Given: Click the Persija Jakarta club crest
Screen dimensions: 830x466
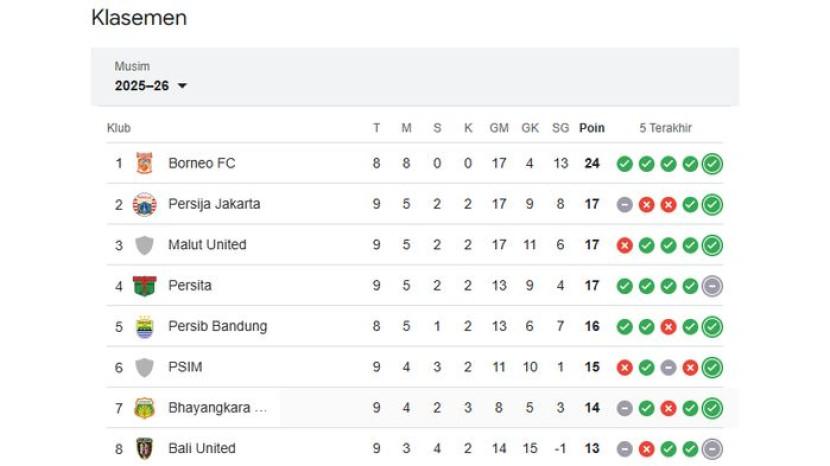Looking at the screenshot, I should point(145,204).
